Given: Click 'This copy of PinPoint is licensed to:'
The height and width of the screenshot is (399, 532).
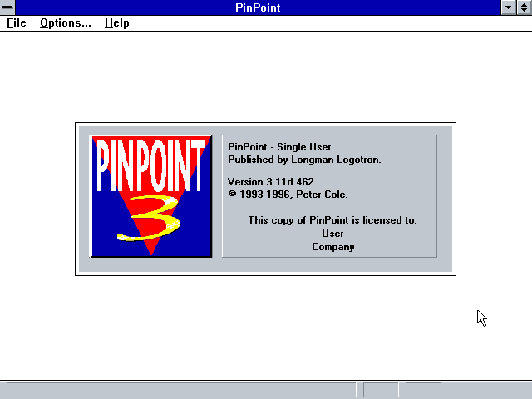Looking at the screenshot, I should [332, 220].
